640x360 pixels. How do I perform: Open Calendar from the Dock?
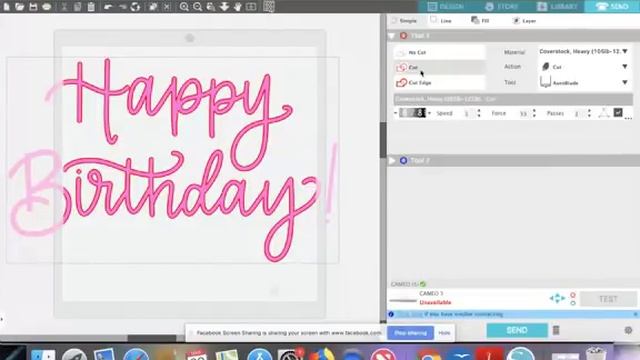pos(197,354)
